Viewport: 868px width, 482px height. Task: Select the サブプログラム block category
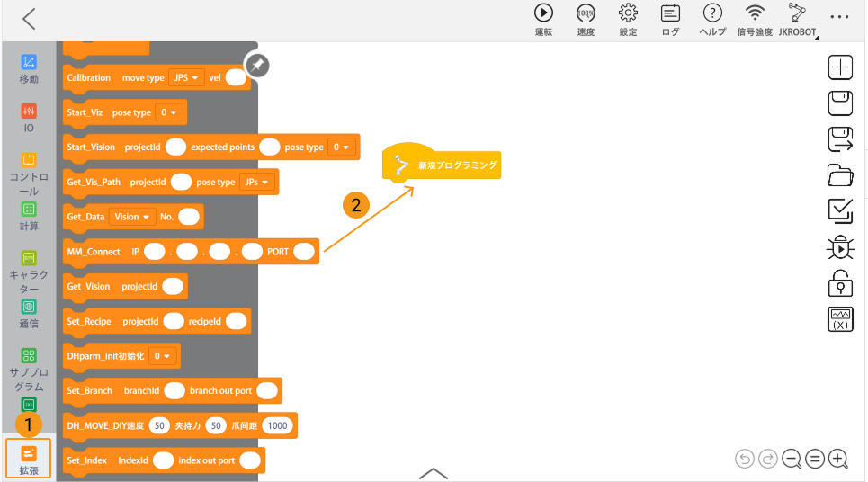pyautogui.click(x=29, y=370)
